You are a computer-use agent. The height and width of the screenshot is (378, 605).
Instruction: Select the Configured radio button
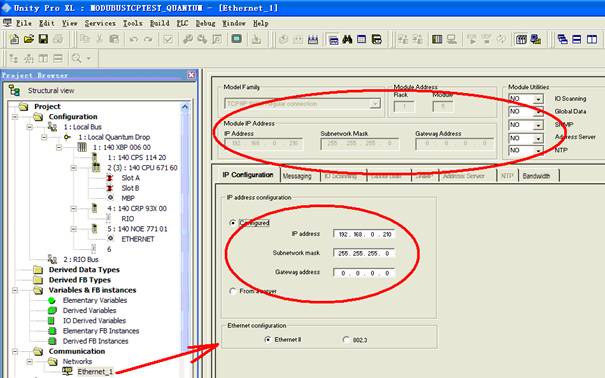pos(233,223)
